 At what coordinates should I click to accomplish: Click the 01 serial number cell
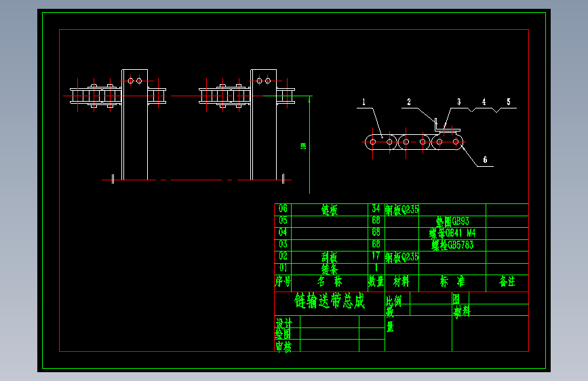tap(283, 268)
